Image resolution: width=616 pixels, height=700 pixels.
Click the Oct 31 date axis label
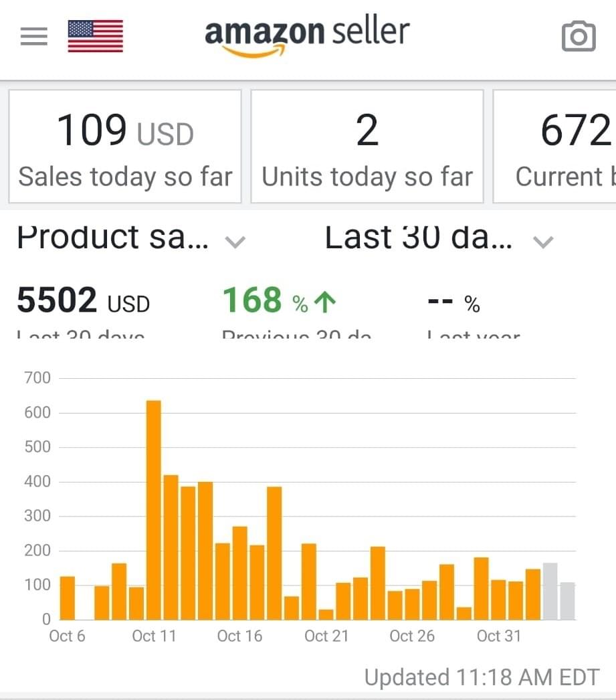pos(498,636)
